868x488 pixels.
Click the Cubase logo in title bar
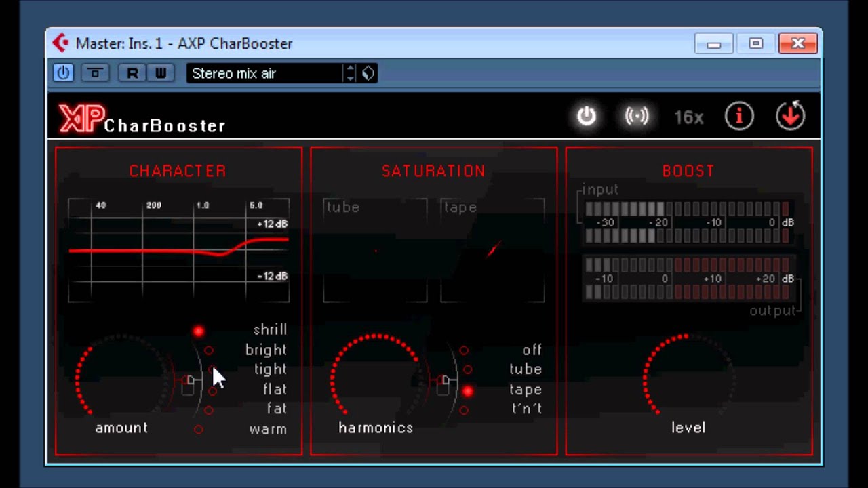click(x=60, y=43)
